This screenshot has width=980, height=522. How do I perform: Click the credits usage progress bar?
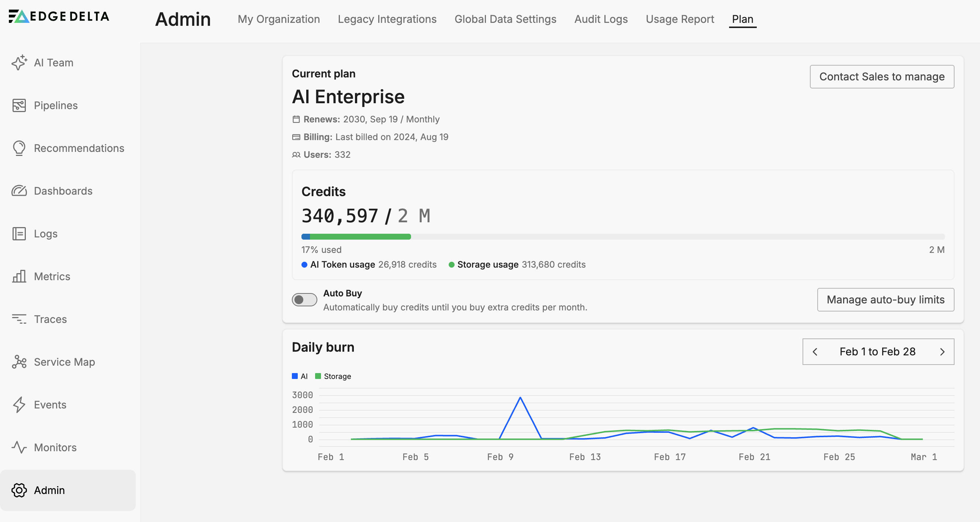pos(623,237)
